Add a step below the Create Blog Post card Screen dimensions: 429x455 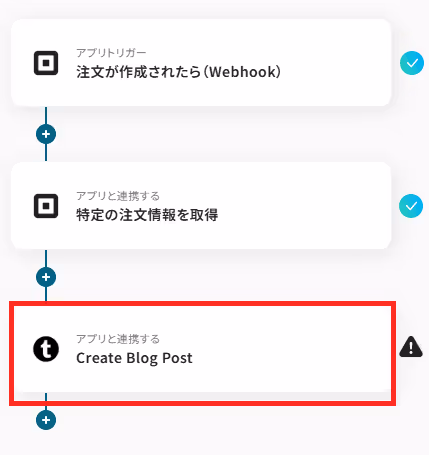[x=46, y=420]
